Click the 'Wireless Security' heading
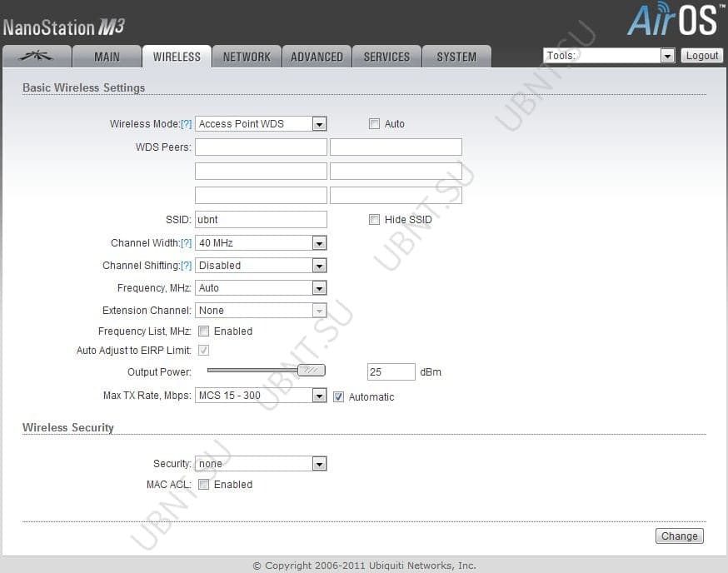Image resolution: width=728 pixels, height=573 pixels. point(67,427)
